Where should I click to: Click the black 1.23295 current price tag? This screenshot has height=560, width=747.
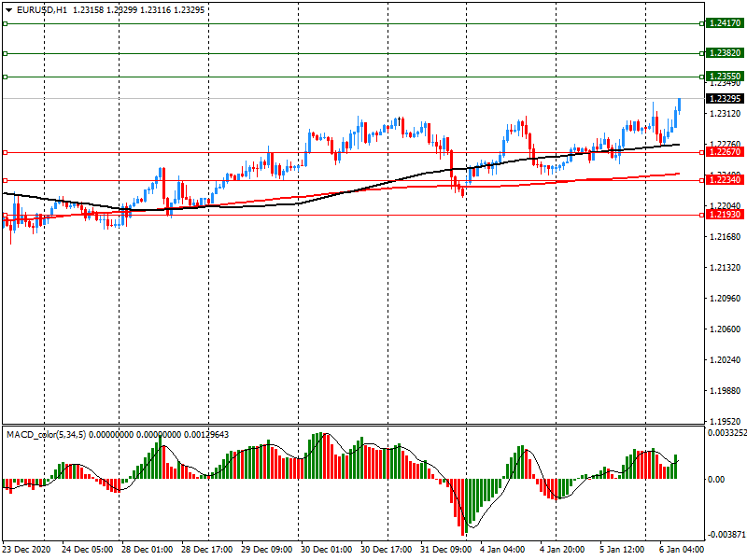tap(725, 98)
